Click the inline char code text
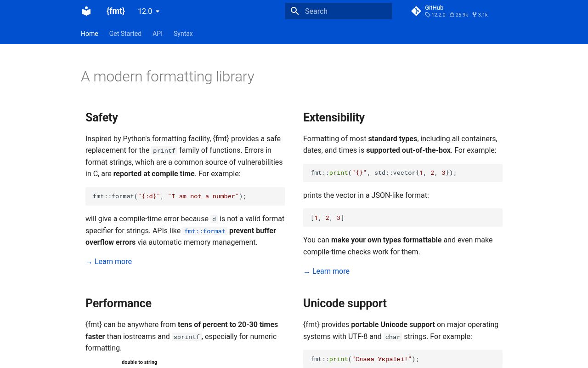 click(393, 337)
